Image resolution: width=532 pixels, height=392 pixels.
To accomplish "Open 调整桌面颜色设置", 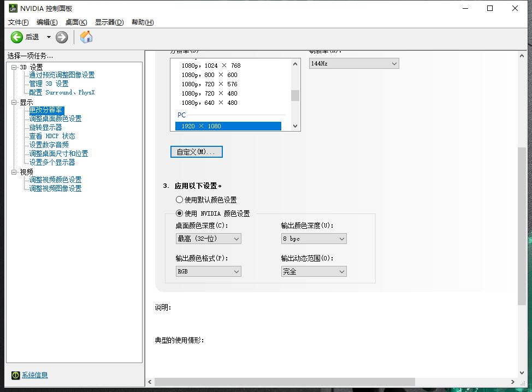I will [55, 118].
